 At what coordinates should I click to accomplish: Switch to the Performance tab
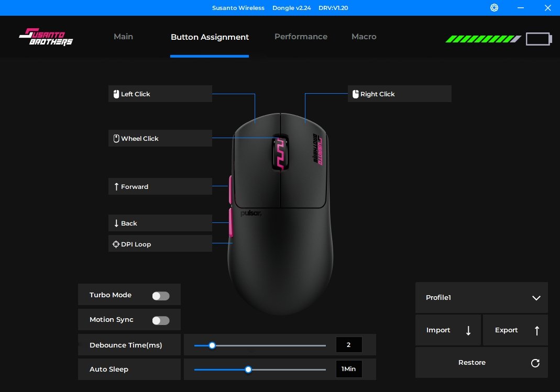301,37
